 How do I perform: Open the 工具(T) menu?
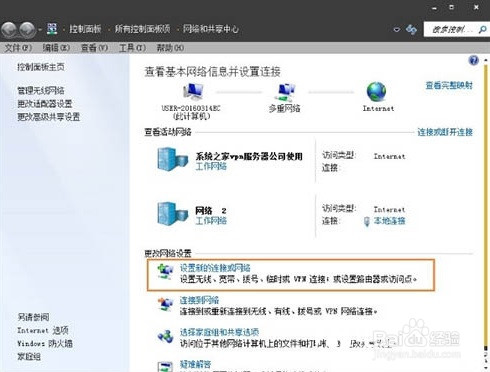tap(132, 48)
